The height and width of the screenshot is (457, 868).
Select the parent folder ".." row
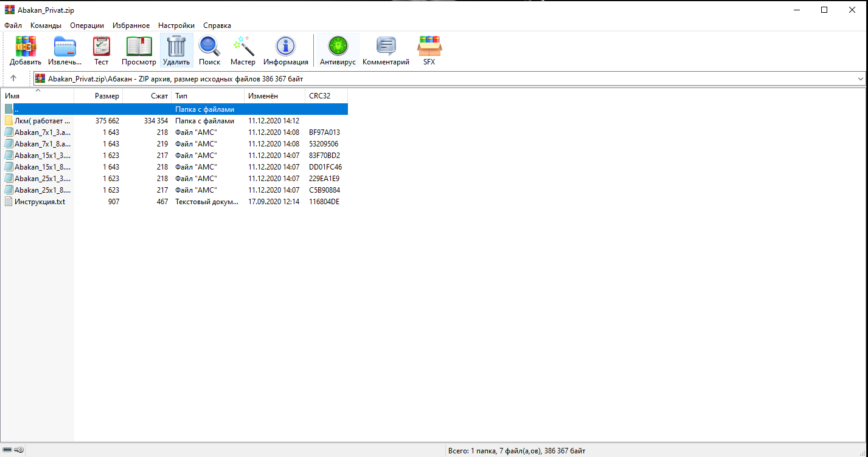click(x=175, y=109)
